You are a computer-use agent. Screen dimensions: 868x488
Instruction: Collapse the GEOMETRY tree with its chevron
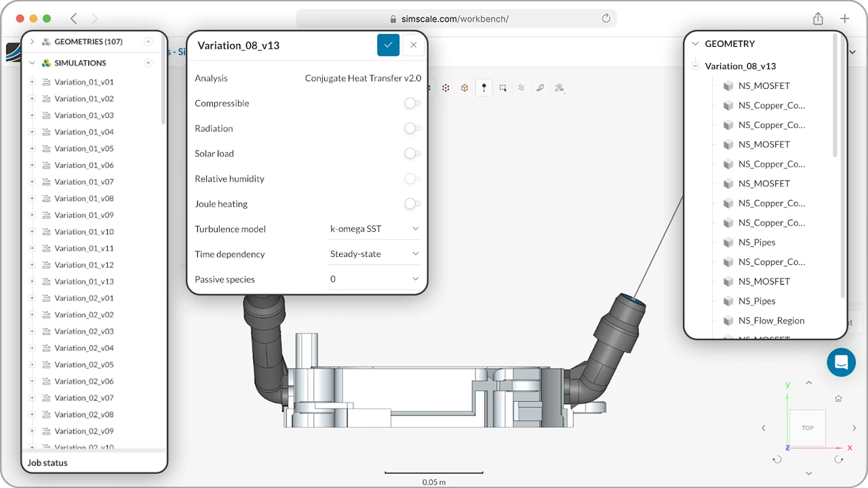694,43
